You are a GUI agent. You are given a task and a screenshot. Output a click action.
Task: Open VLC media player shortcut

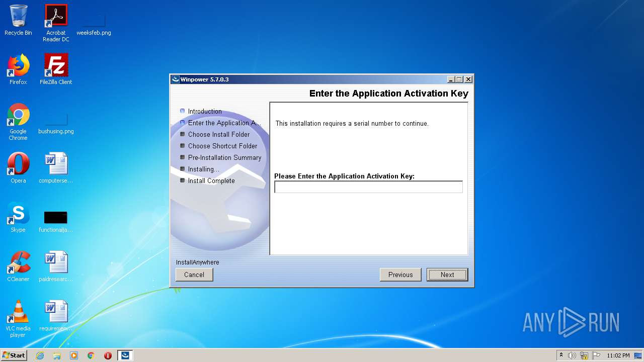pos(18,319)
